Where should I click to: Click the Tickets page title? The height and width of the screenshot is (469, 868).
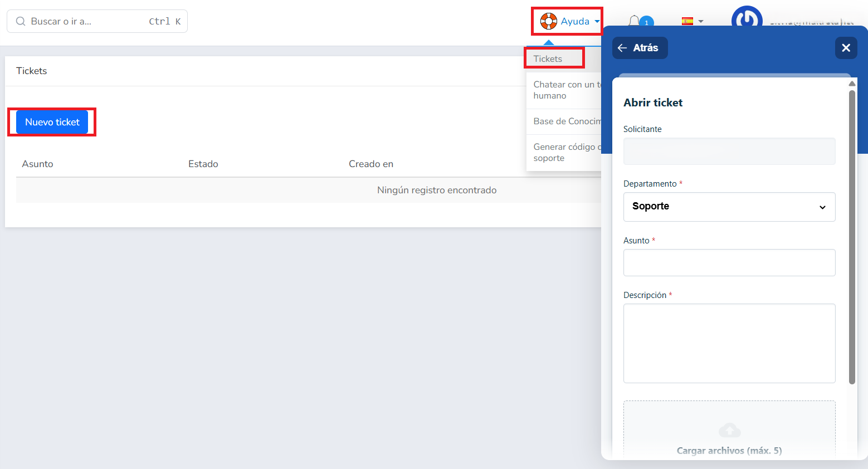click(x=32, y=71)
